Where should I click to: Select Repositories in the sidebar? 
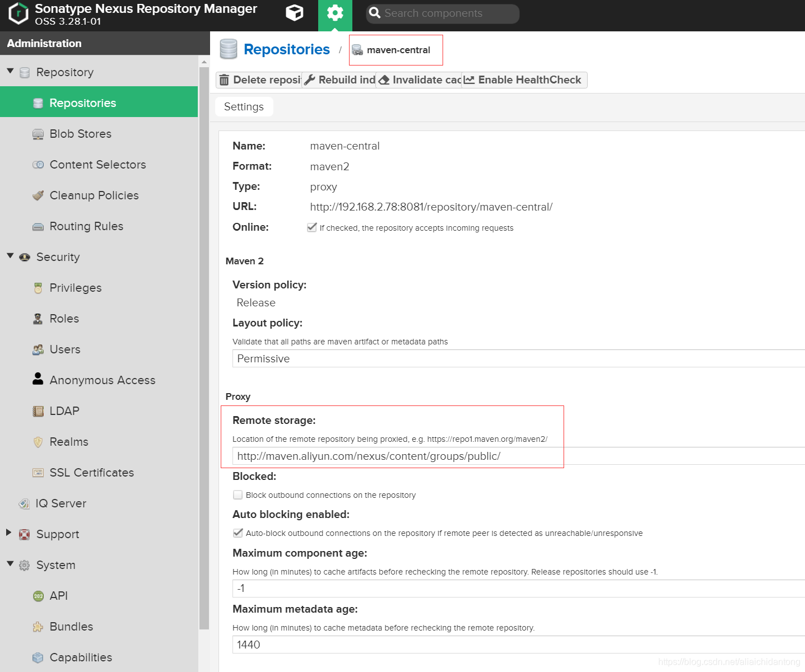pos(99,102)
